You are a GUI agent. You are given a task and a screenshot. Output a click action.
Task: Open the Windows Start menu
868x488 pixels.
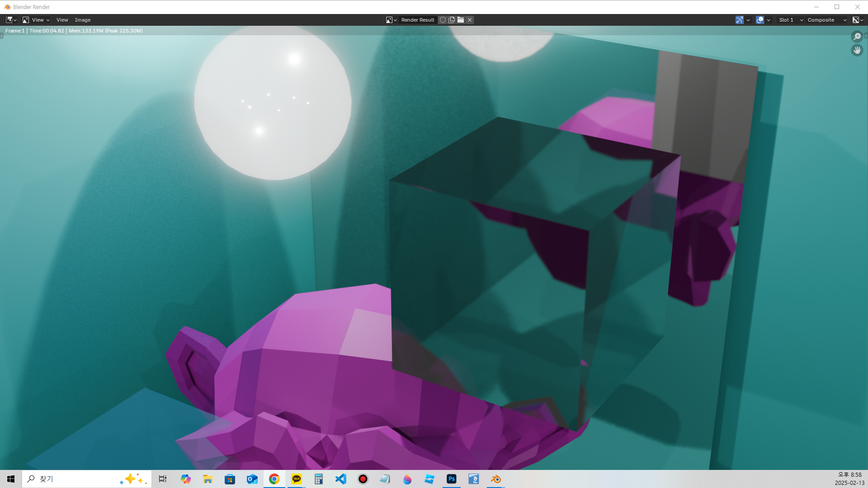click(x=11, y=479)
